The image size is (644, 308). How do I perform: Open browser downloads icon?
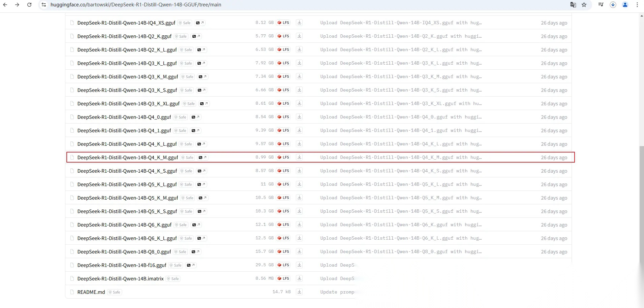[613, 5]
